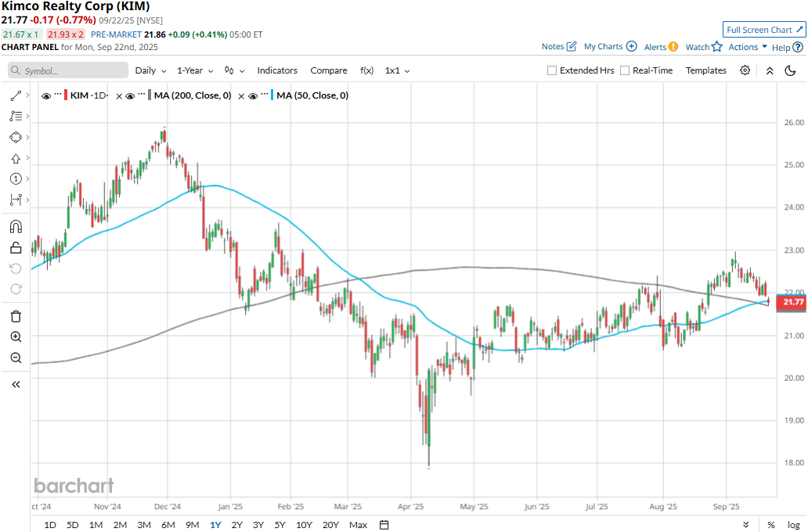The height and width of the screenshot is (532, 808).
Task: Delete drawings with the trash can icon
Action: pos(16,316)
